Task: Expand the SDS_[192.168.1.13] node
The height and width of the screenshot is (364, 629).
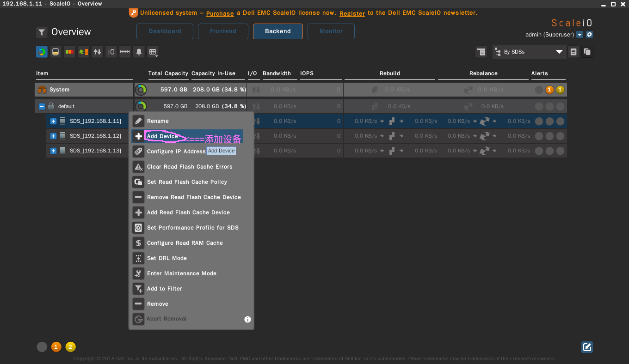Action: coord(53,151)
